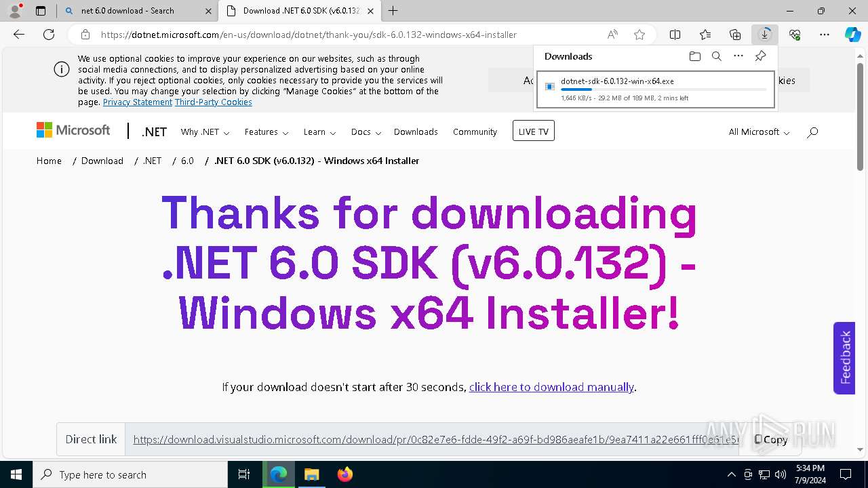Expand the Features dropdown menu
Image resolution: width=868 pixels, height=488 pixels.
click(267, 132)
